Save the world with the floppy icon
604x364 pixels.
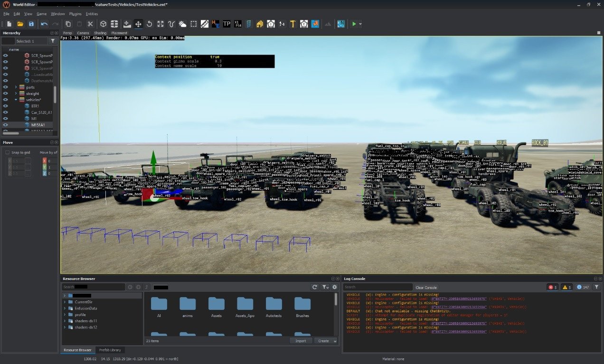[31, 24]
